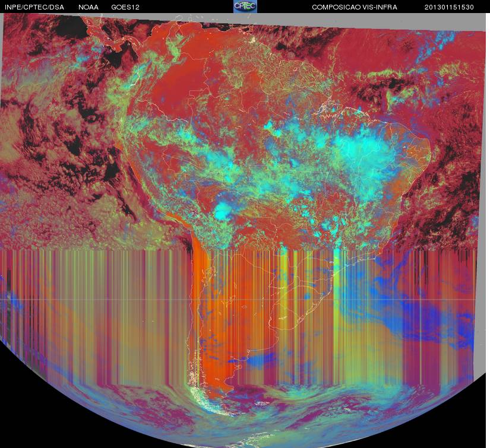Click the INPE/CPTEC/DSA header text
This screenshot has height=448, width=490.
pyautogui.click(x=34, y=7)
